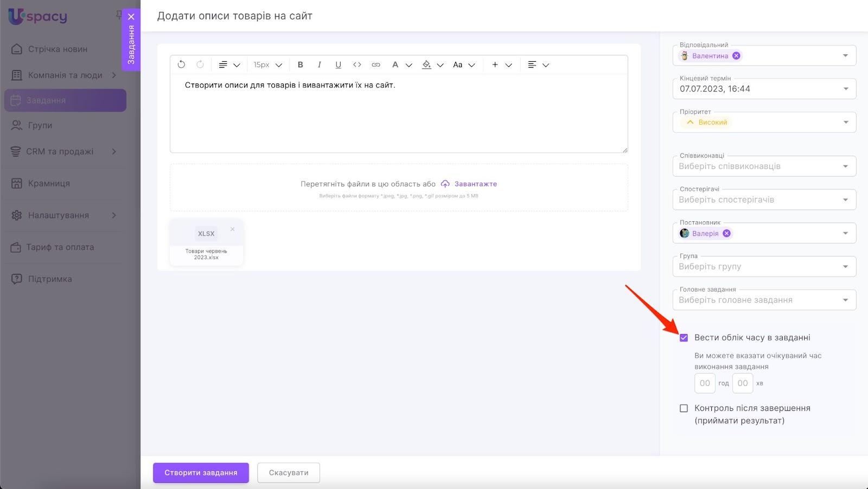Toggle bold formatting
This screenshot has height=489, width=868.
pyautogui.click(x=300, y=65)
